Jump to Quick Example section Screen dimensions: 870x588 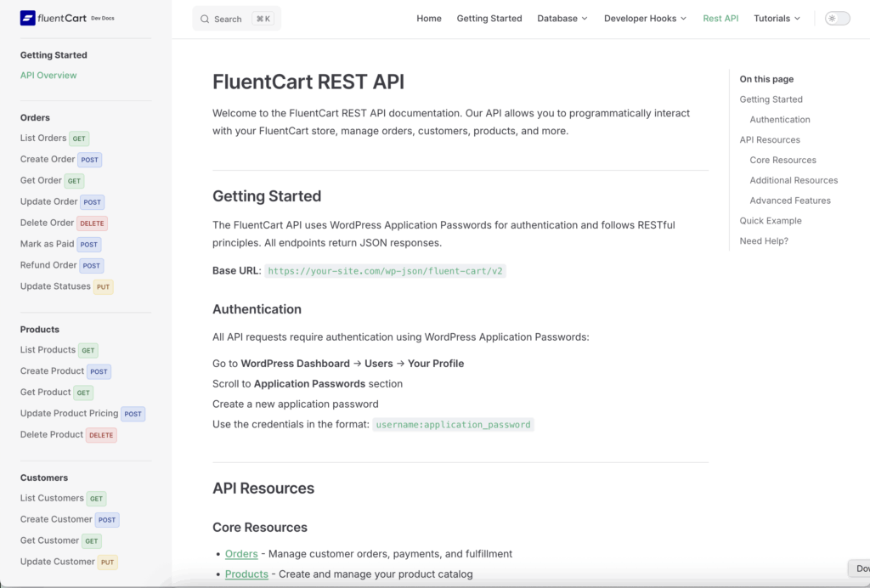coord(771,221)
